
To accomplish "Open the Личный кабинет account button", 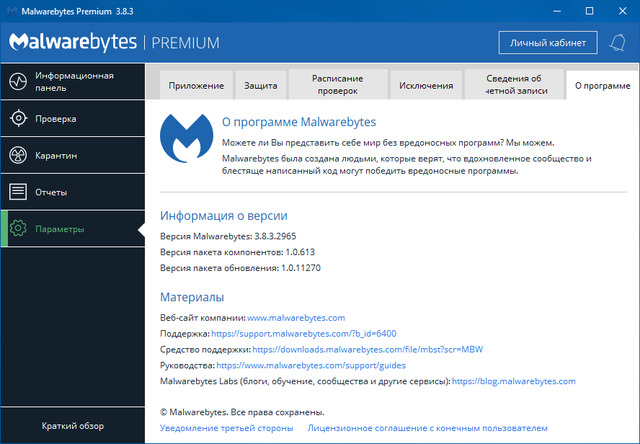I will click(x=548, y=42).
